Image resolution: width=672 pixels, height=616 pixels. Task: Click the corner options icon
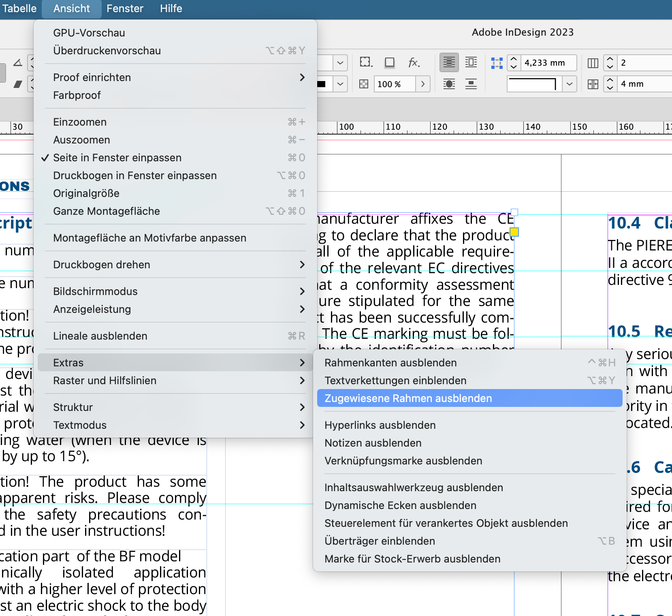497,63
